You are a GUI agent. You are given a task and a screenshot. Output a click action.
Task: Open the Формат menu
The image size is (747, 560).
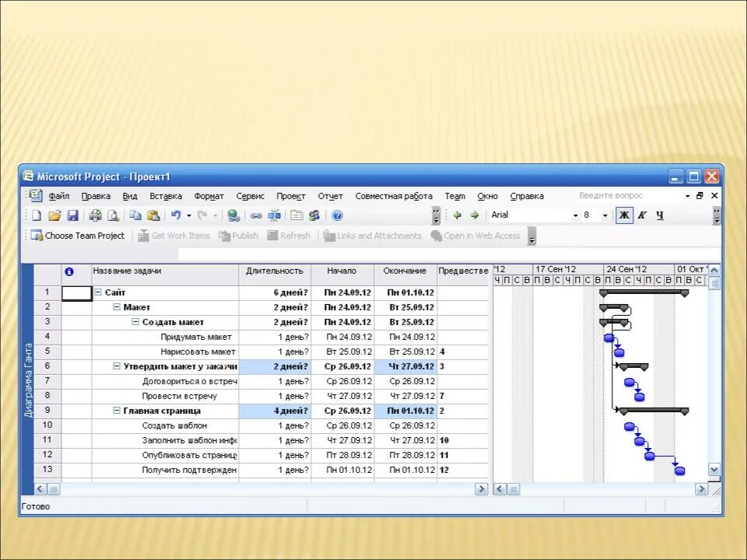tap(209, 196)
